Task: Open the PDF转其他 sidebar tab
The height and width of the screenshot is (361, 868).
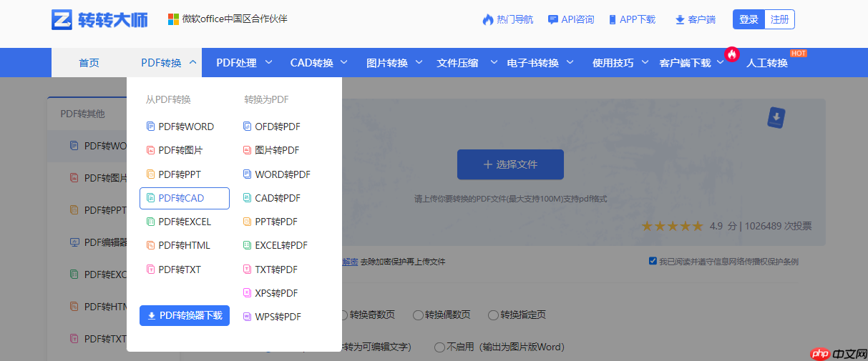Action: (82, 113)
